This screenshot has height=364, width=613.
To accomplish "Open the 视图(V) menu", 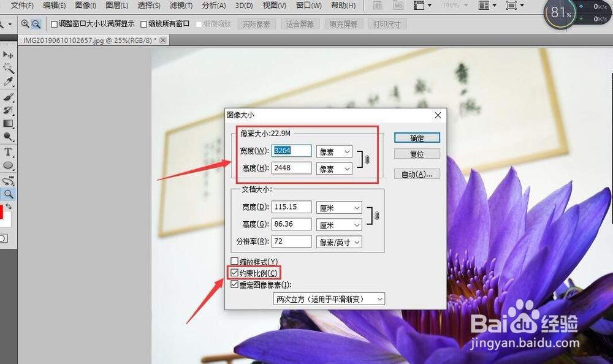I will coord(275,6).
